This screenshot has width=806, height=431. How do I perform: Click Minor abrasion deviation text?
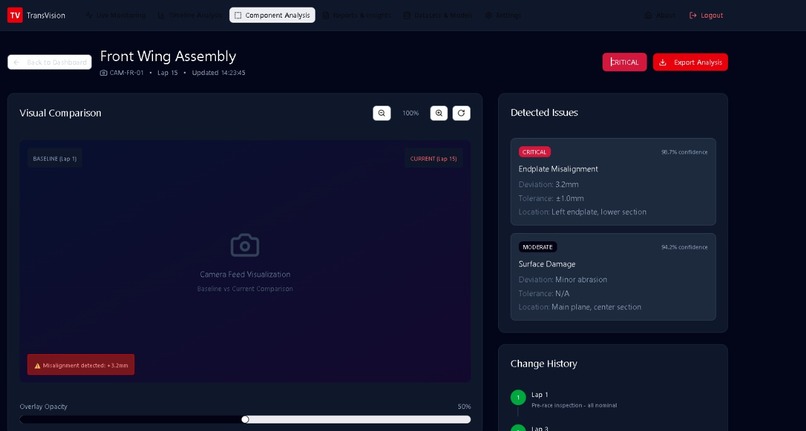click(581, 279)
